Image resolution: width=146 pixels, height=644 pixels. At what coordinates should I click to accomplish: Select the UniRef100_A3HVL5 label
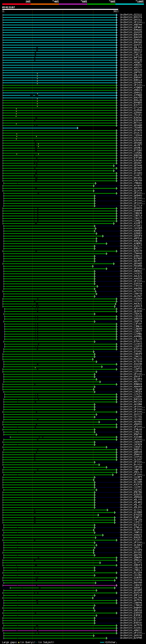[131, 307]
